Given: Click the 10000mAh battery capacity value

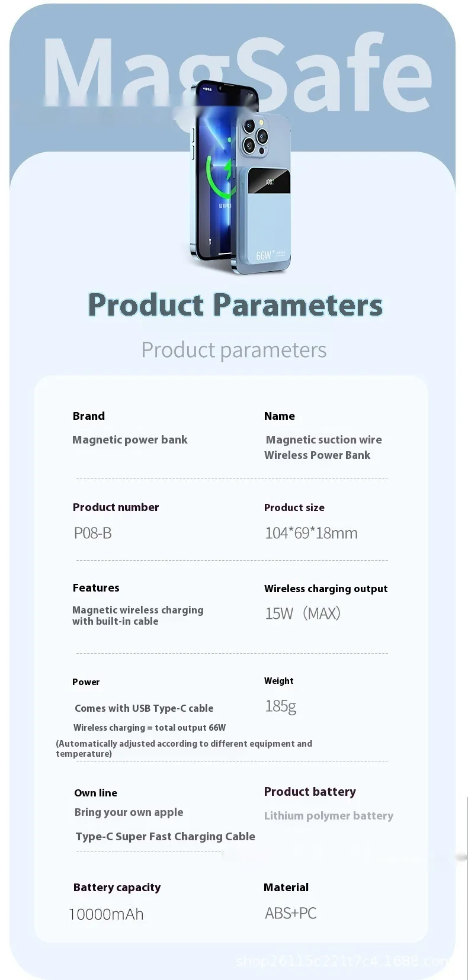Looking at the screenshot, I should 107,914.
